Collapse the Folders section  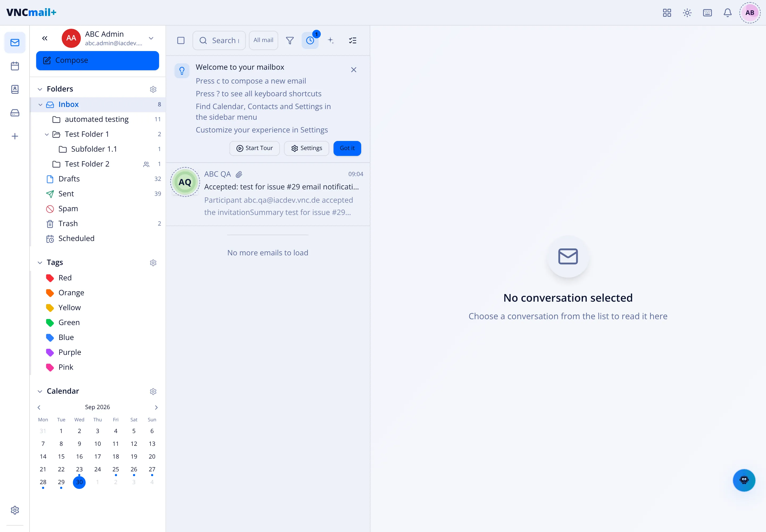coord(40,89)
